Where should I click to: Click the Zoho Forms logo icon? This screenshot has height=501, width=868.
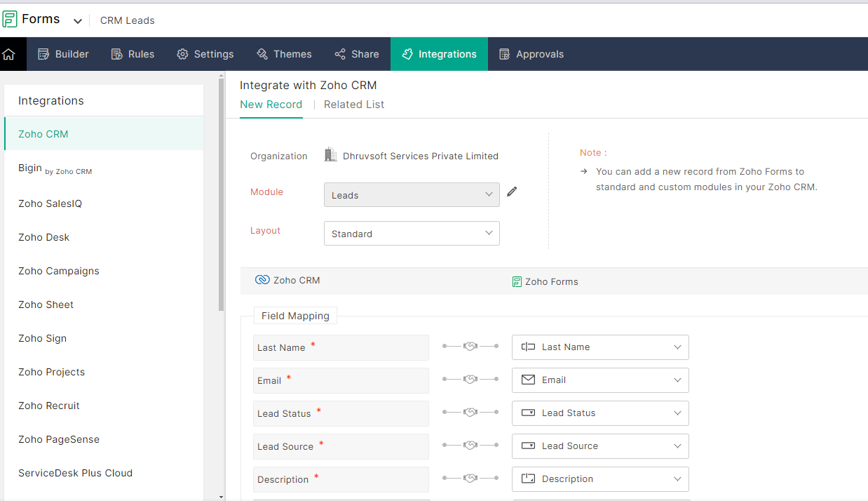10,19
